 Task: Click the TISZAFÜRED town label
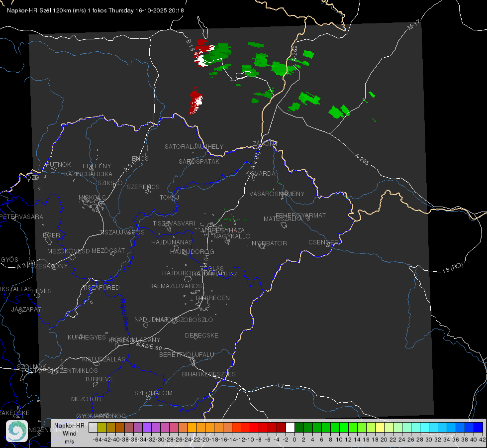101,288
